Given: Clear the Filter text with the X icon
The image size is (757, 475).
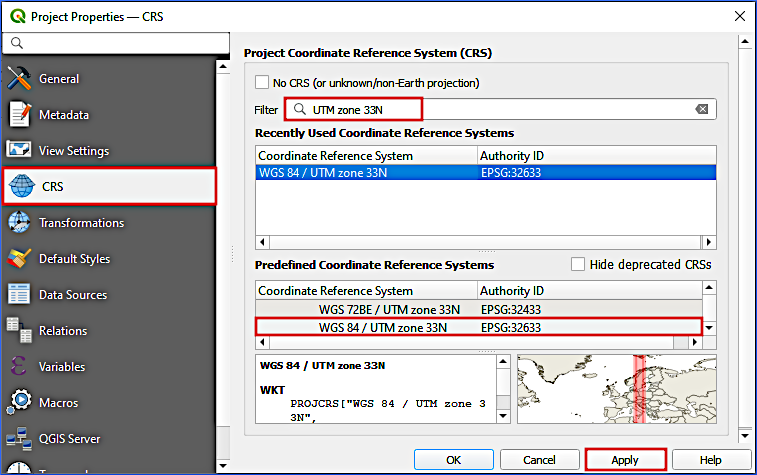Looking at the screenshot, I should click(x=702, y=109).
